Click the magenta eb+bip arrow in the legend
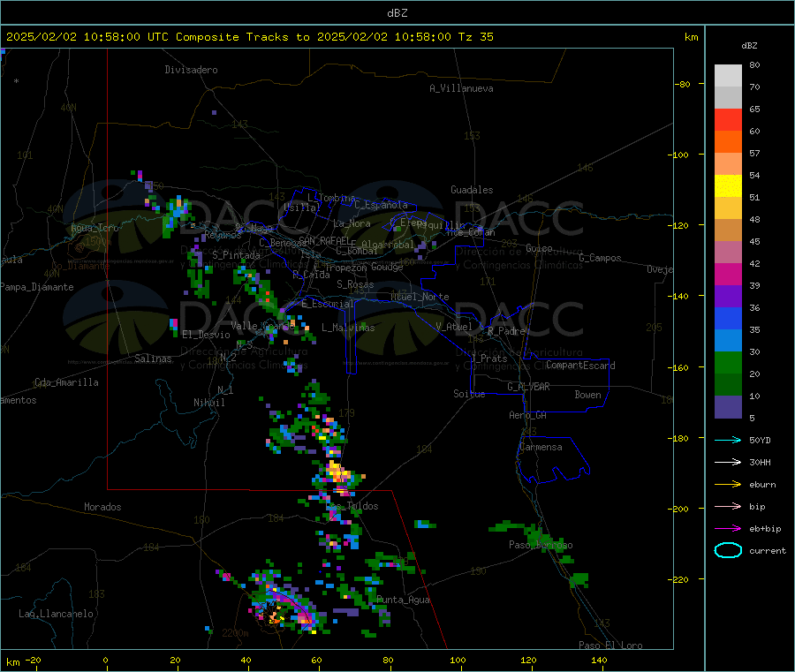Image resolution: width=795 pixels, height=672 pixels. point(728,529)
